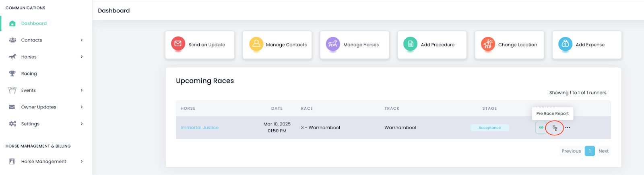
Task: Click the eye view icon for Immortal Justice
Action: [x=541, y=127]
